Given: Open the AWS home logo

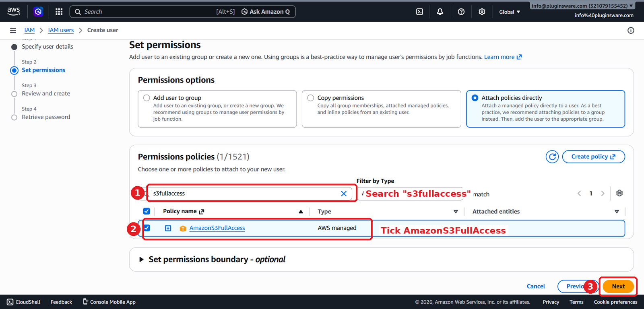Looking at the screenshot, I should 14,12.
